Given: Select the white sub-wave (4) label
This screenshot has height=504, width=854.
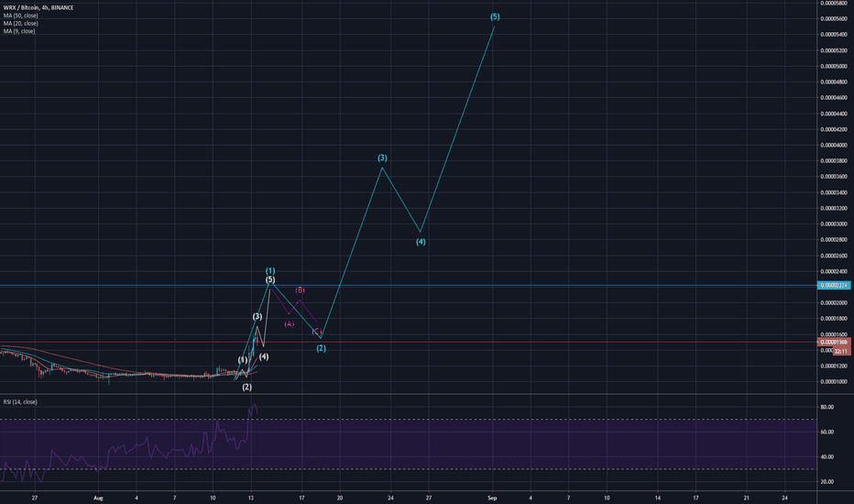Looking at the screenshot, I should coord(264,356).
